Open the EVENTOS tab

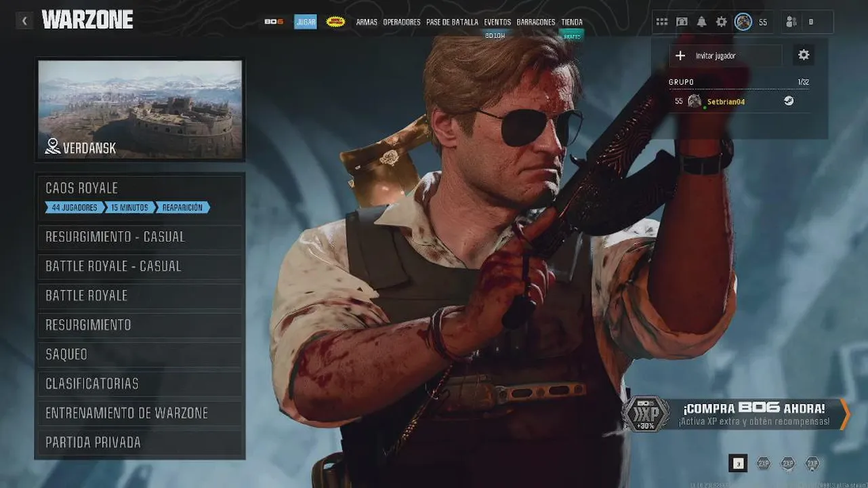click(x=497, y=22)
